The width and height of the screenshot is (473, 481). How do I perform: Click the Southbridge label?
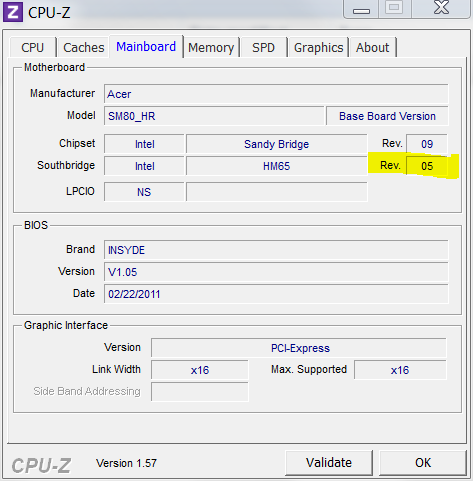point(66,165)
